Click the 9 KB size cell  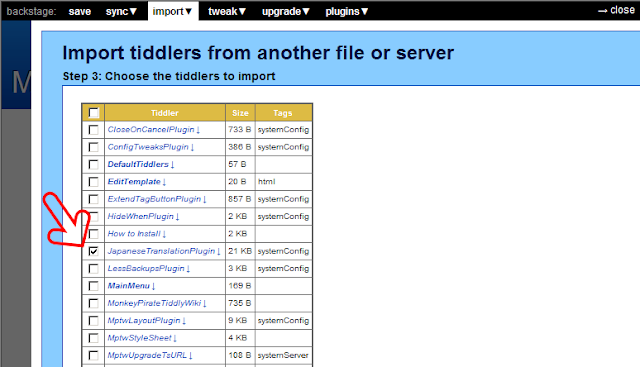coord(240,320)
